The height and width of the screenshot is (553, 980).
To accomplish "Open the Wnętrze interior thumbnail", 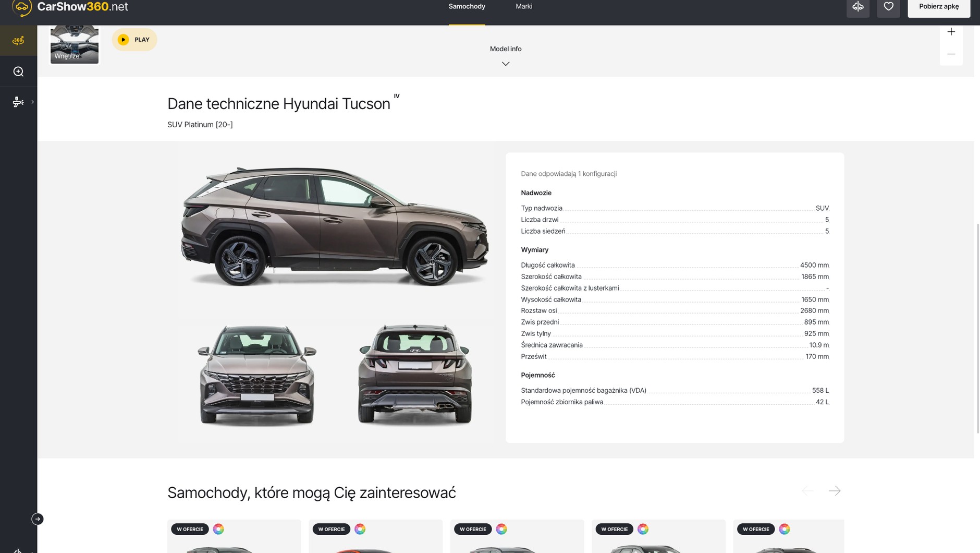I will click(74, 44).
